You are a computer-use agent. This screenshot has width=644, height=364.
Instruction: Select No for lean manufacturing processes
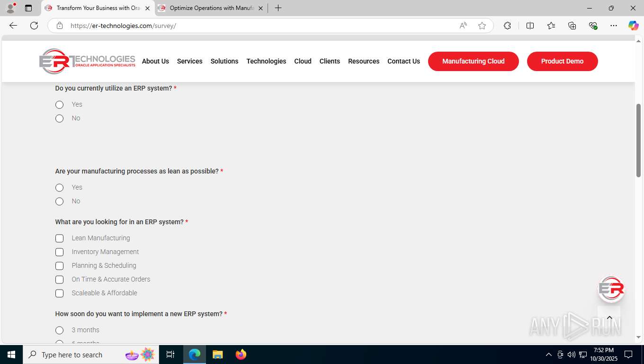pos(59,201)
